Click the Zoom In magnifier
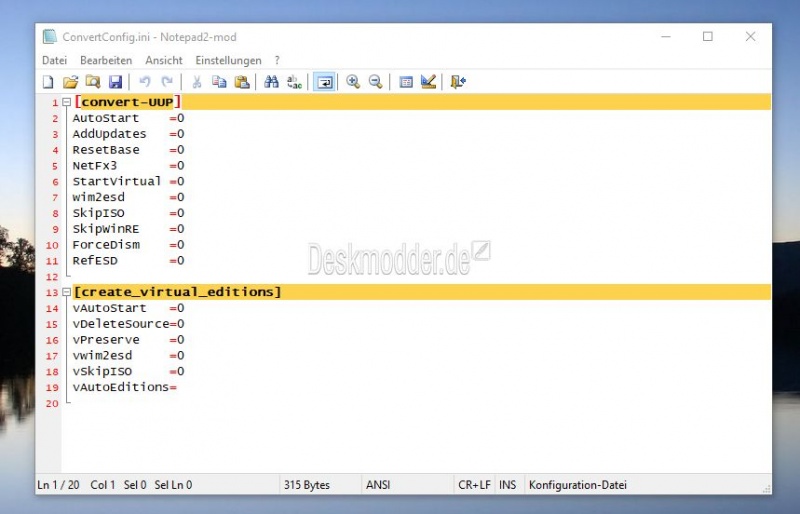Screen dimensions: 800x514 pyautogui.click(x=353, y=82)
